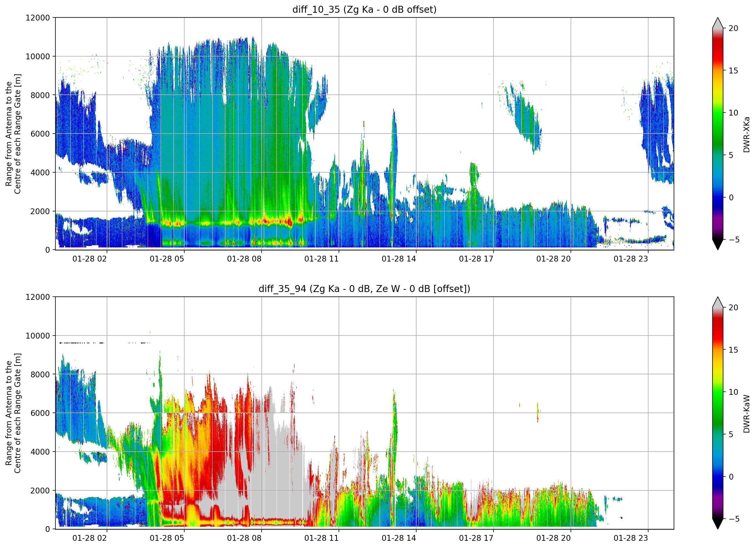Click the "01-28 14" time tick under the diff_10_35 plot
This screenshot has height=548, width=756.
click(x=399, y=259)
